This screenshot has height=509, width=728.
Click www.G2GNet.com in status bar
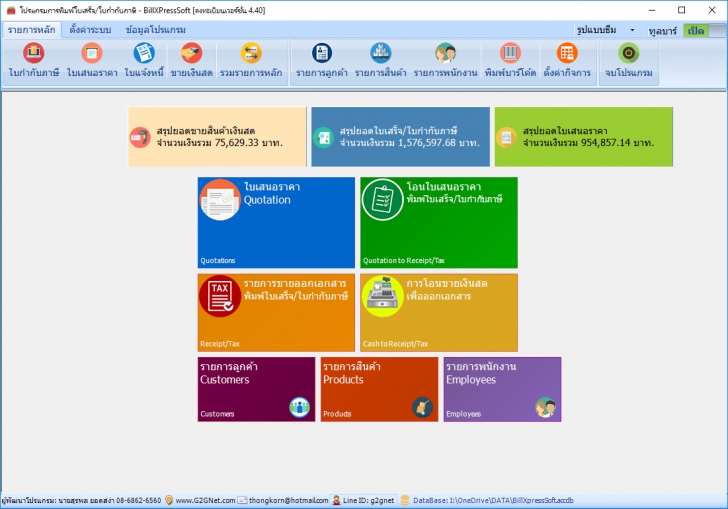tap(205, 500)
